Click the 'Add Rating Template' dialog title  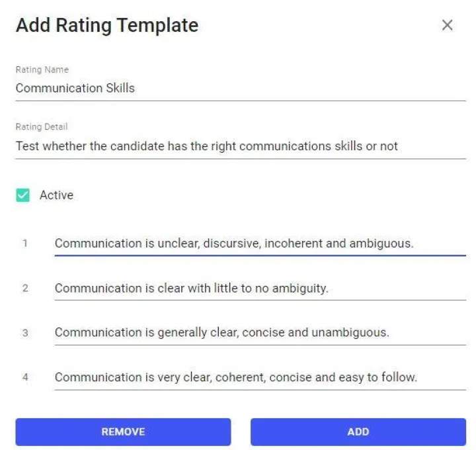(107, 25)
